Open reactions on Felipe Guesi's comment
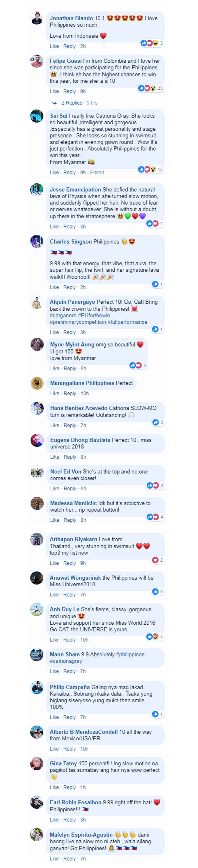Screen dimensions: 198x868 click(150, 88)
